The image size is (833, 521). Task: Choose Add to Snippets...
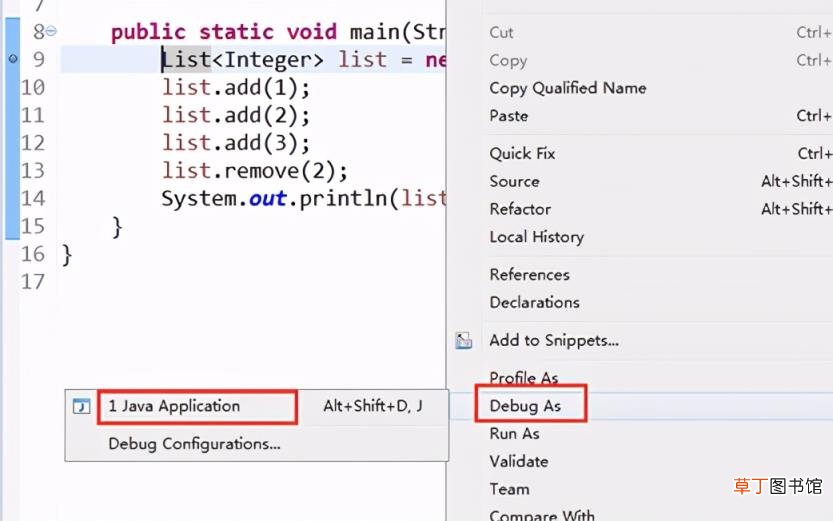tap(554, 340)
